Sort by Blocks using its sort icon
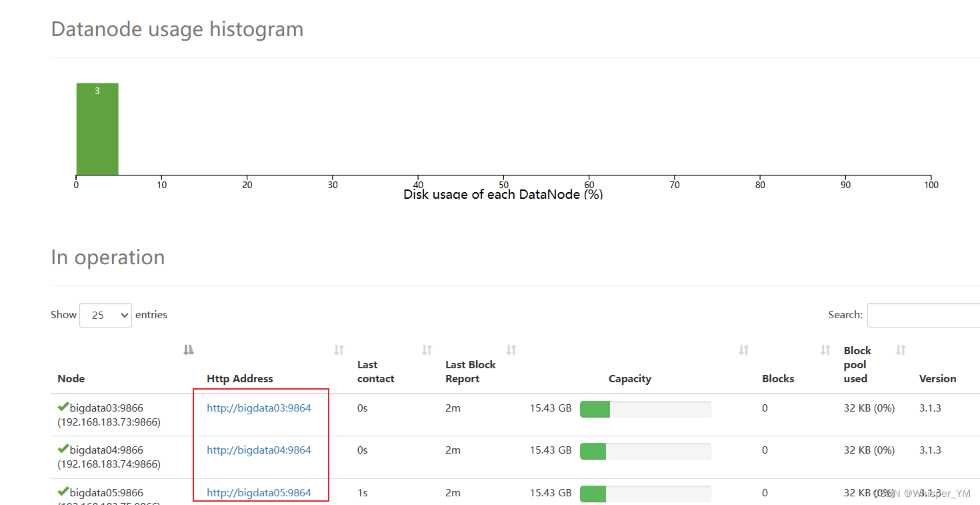The height and width of the screenshot is (505, 980). coord(824,349)
